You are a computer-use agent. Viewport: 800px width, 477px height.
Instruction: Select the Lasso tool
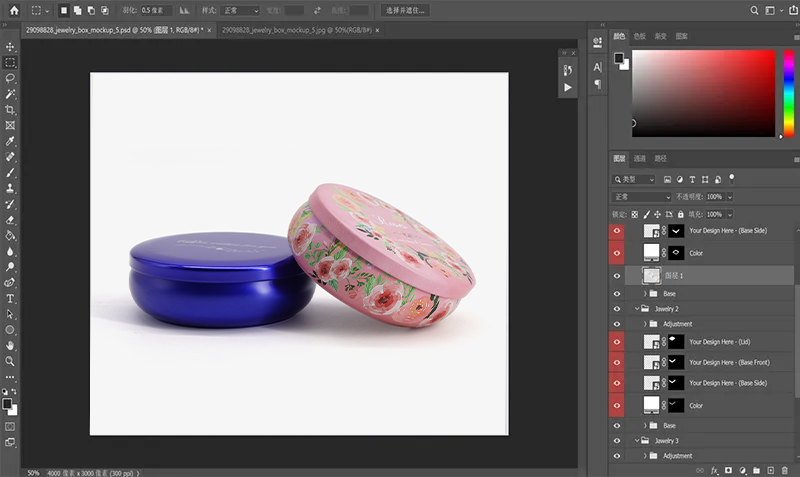click(x=10, y=78)
